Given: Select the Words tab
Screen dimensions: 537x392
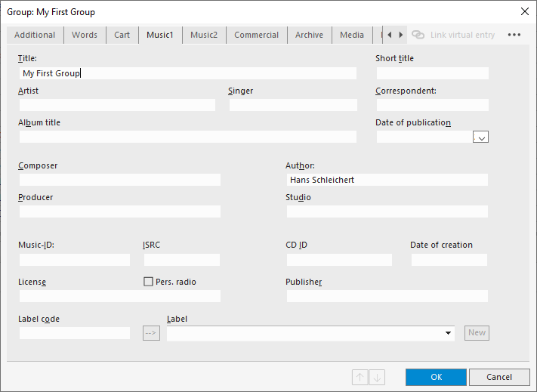Looking at the screenshot, I should point(85,35).
